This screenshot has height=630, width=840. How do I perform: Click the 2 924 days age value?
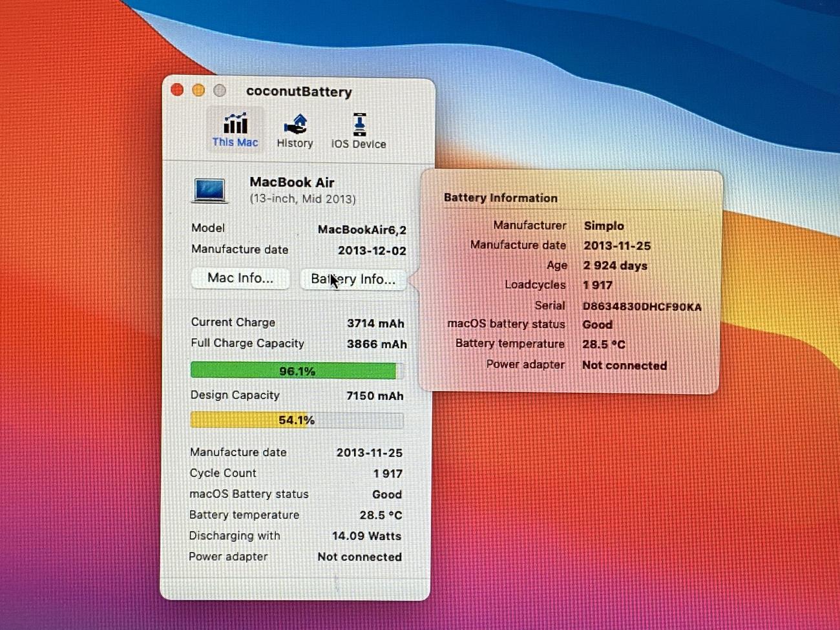614,266
